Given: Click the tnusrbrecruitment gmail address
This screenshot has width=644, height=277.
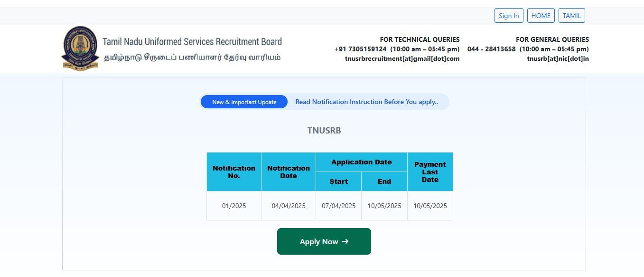Looking at the screenshot, I should point(402,59).
